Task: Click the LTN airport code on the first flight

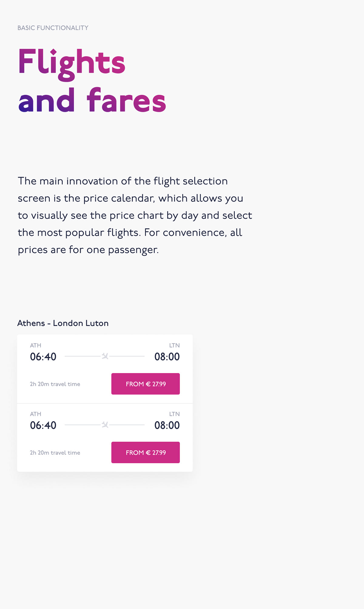Action: (x=174, y=345)
